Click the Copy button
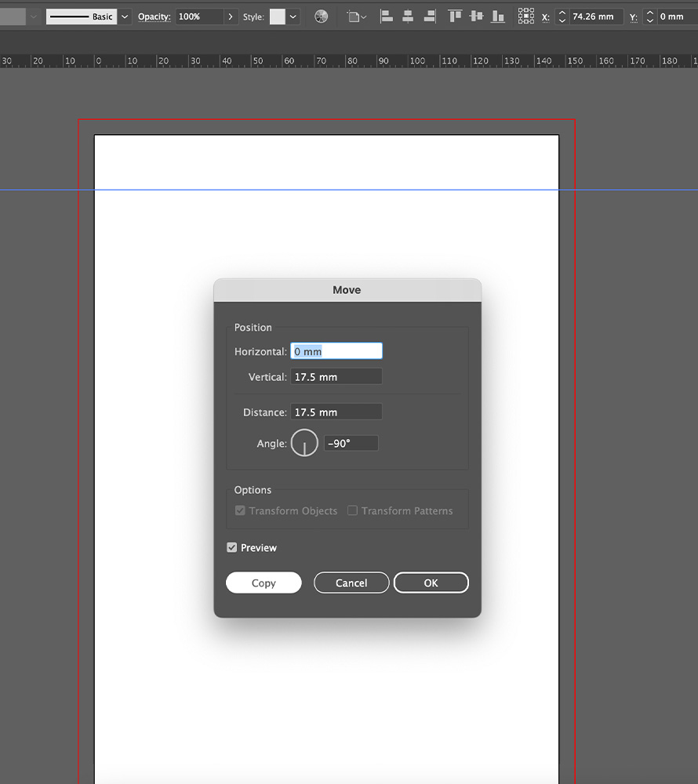 point(264,583)
